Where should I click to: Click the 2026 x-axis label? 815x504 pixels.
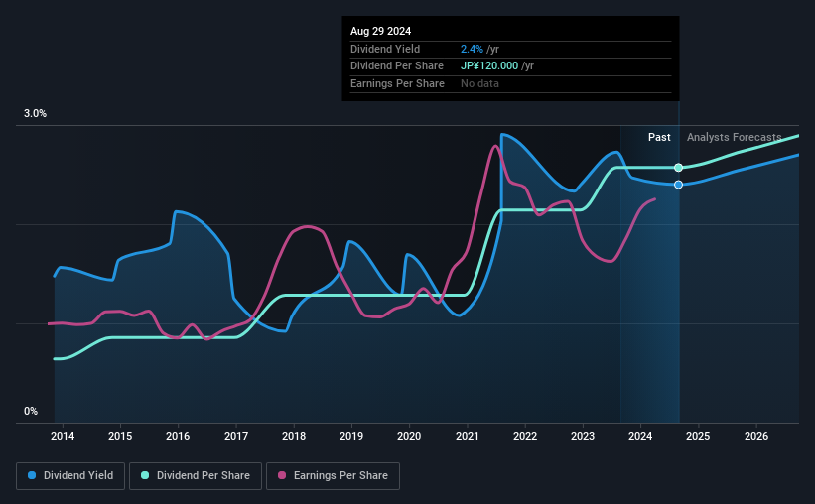point(756,436)
